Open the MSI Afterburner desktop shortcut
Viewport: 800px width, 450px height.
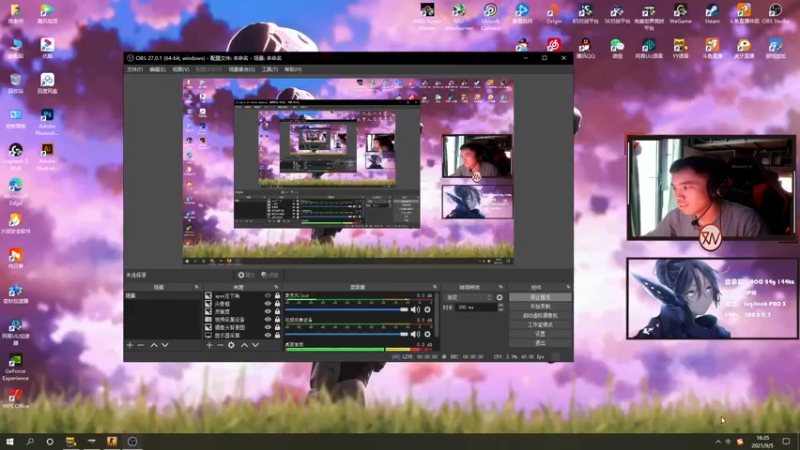(x=459, y=16)
